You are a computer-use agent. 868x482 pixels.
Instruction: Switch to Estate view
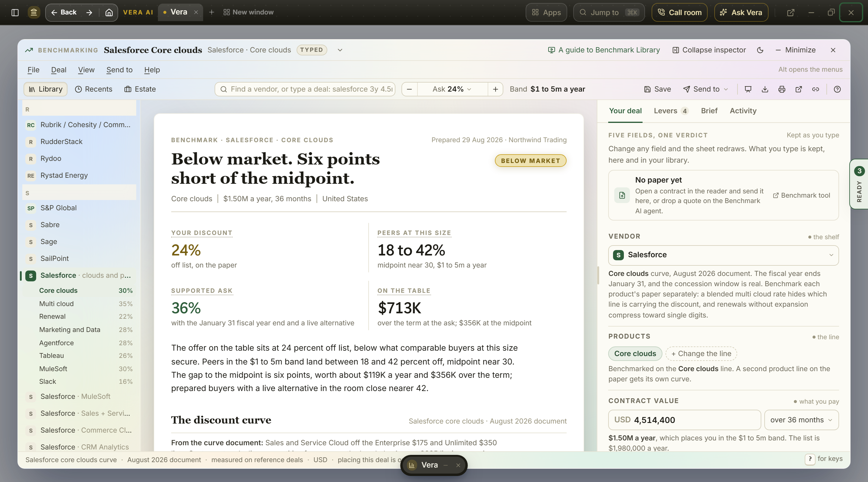point(140,89)
